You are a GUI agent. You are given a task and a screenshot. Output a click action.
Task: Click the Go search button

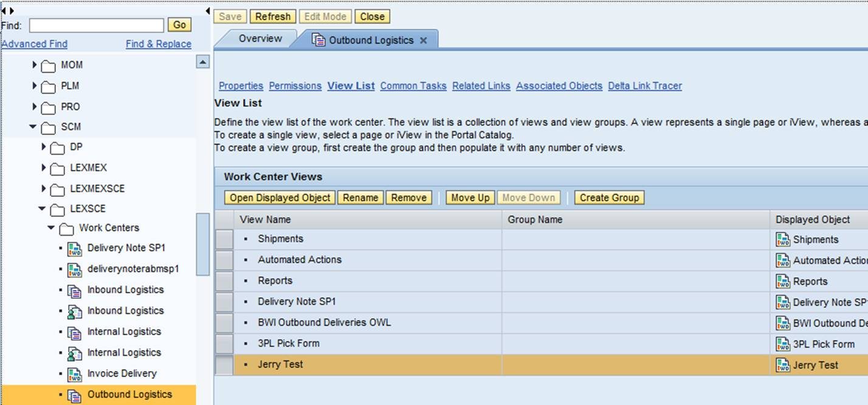(179, 25)
